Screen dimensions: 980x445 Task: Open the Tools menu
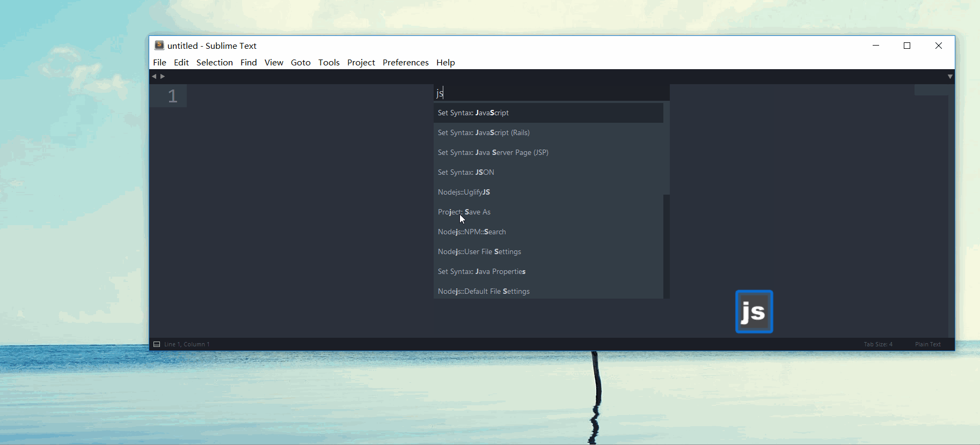[329, 62]
